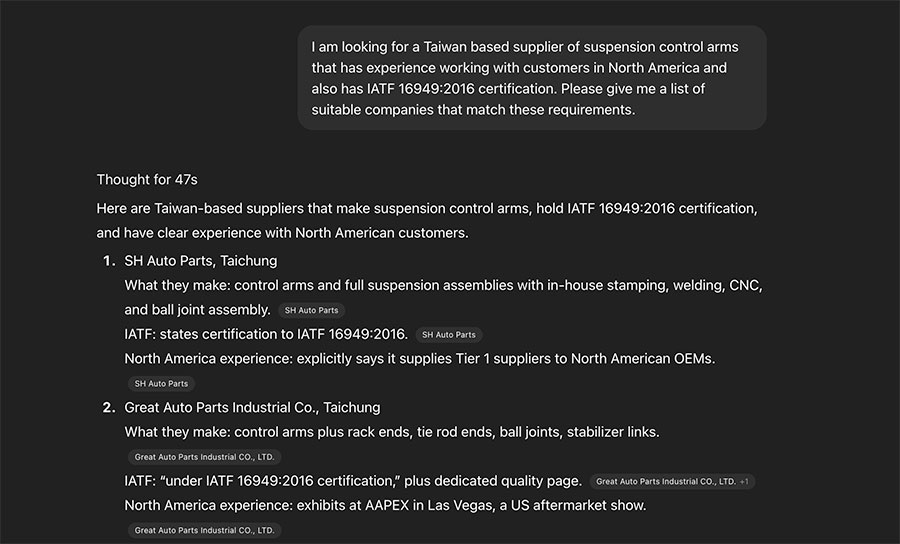Expand the "+1" additional sources indicator

(744, 482)
